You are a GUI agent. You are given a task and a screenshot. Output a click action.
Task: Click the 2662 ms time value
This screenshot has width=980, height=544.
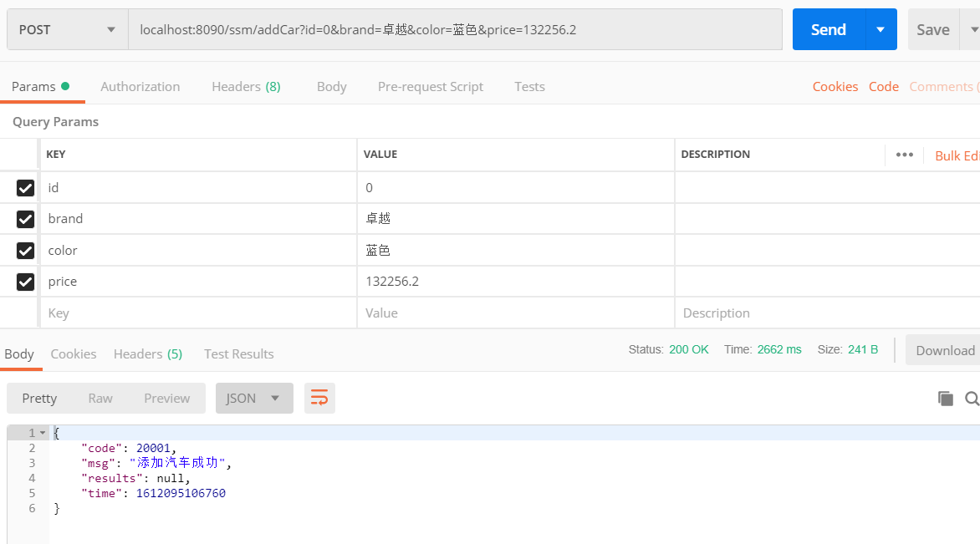[x=779, y=350]
